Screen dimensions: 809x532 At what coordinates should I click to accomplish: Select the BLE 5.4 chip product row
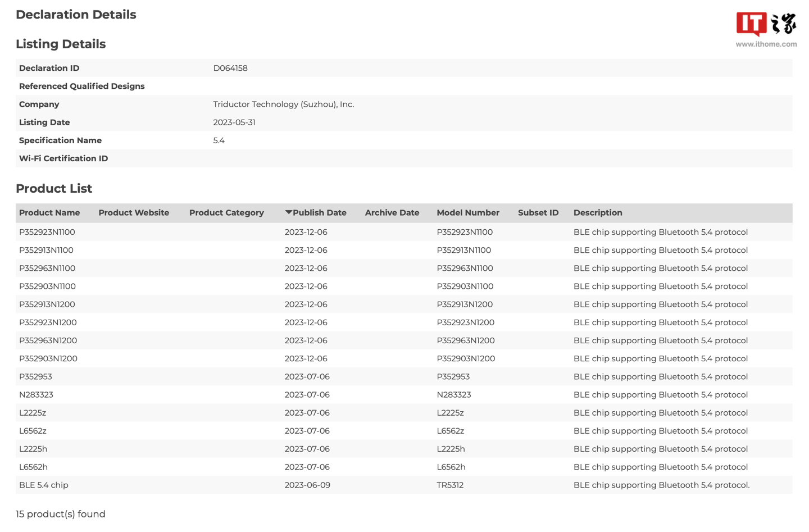point(44,485)
